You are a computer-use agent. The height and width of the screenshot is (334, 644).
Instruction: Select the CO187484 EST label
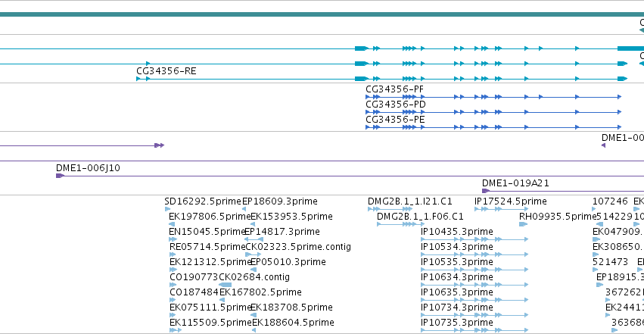(194, 292)
